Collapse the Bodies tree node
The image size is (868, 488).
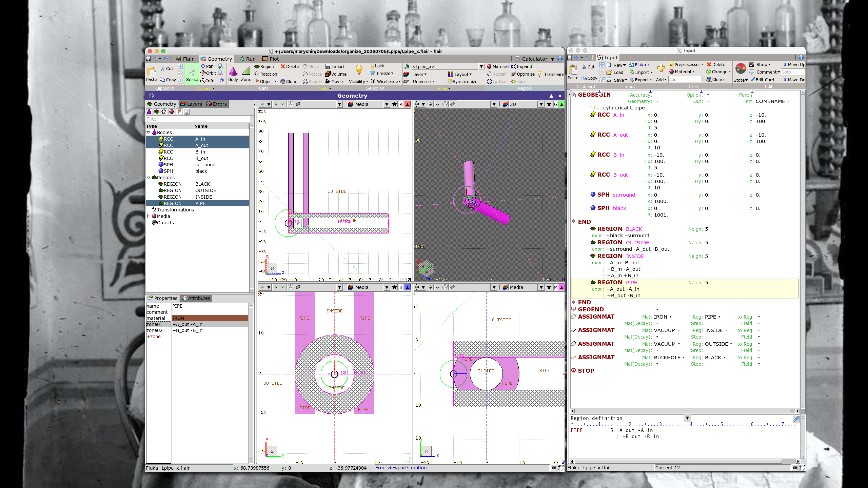pos(149,132)
